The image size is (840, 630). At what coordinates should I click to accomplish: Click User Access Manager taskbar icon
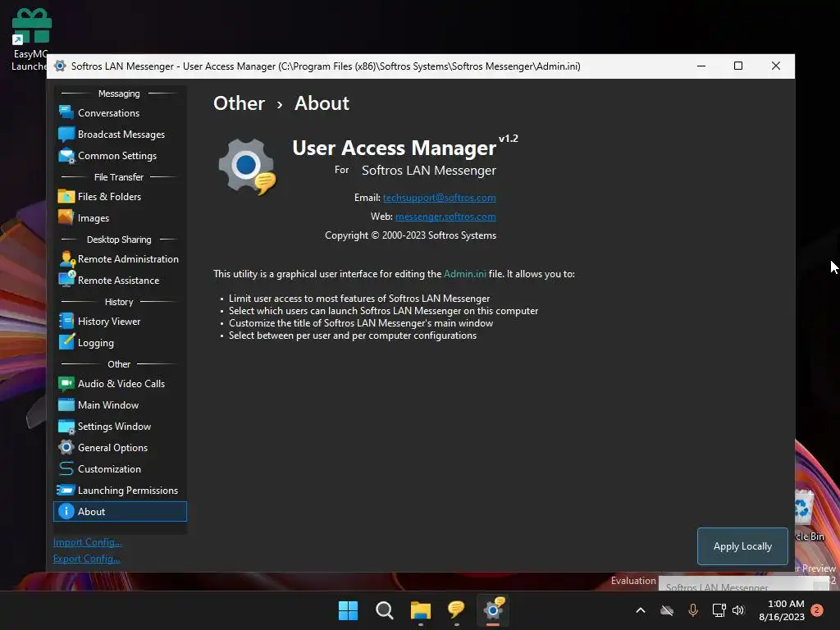pyautogui.click(x=493, y=610)
